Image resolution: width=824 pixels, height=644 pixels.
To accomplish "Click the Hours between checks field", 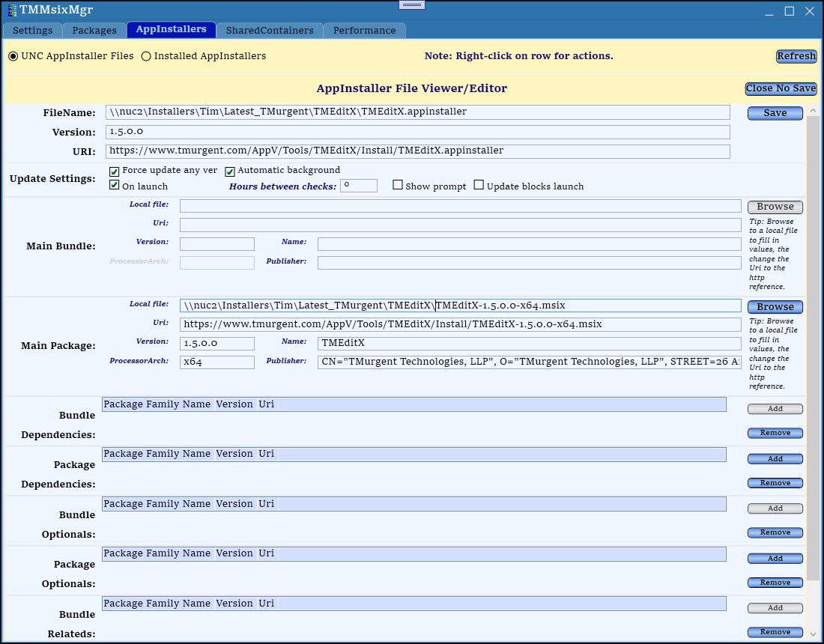I will (x=358, y=186).
